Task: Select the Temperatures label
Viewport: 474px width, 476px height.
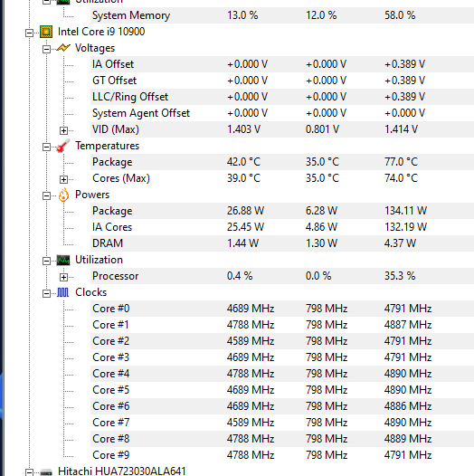Action: point(107,146)
